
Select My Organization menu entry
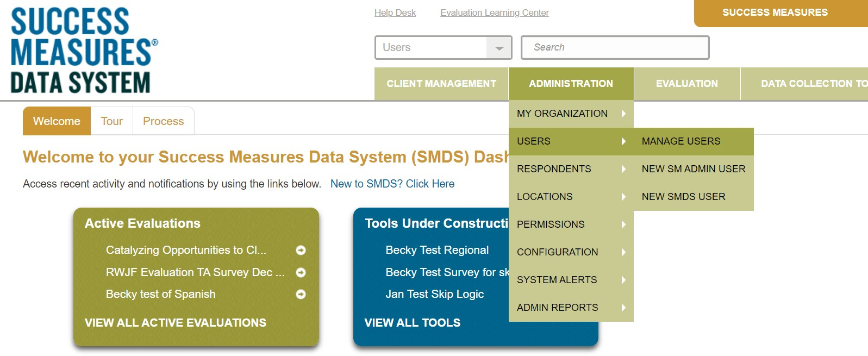click(571, 114)
